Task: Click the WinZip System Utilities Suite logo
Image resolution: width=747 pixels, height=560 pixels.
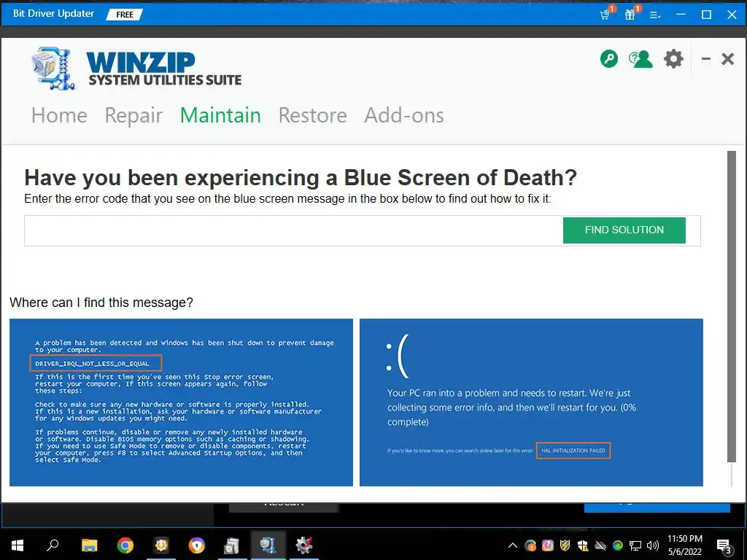Action: pos(136,69)
